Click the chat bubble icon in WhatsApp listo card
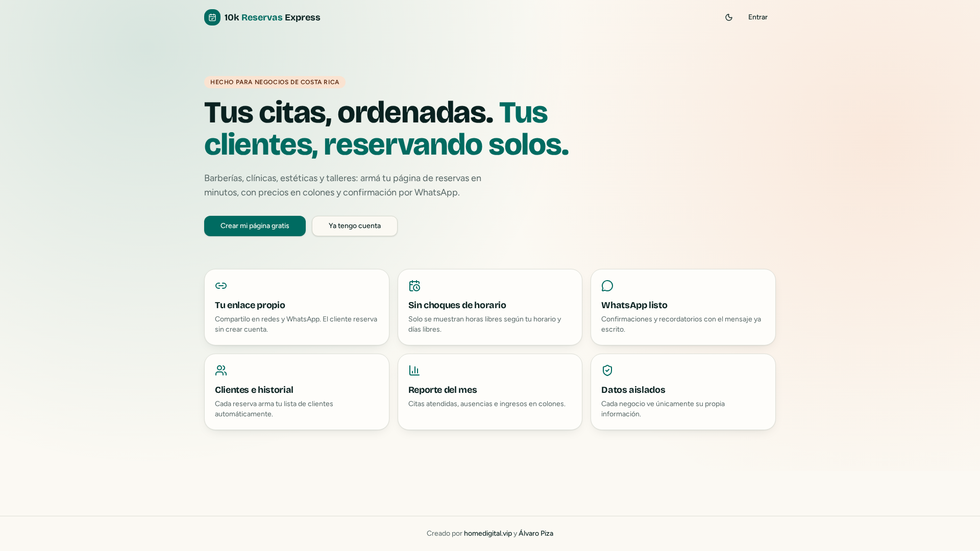980x551 pixels. pyautogui.click(x=607, y=286)
